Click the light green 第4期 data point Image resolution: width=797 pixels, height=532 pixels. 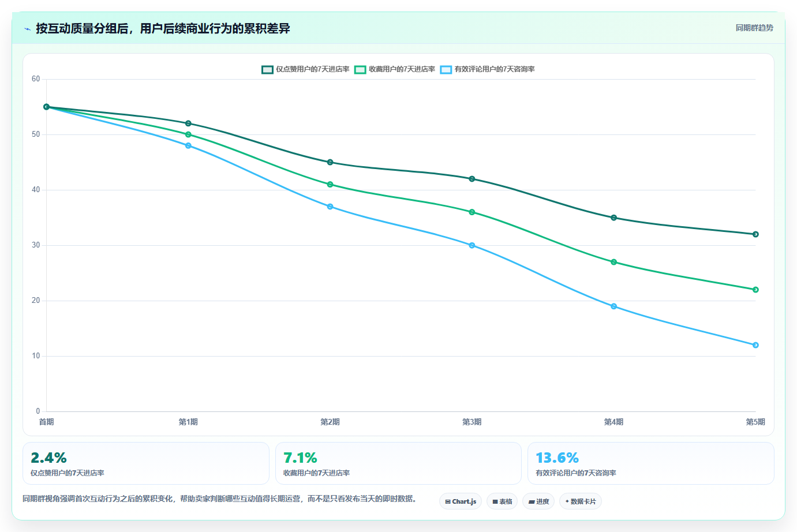[x=613, y=262]
